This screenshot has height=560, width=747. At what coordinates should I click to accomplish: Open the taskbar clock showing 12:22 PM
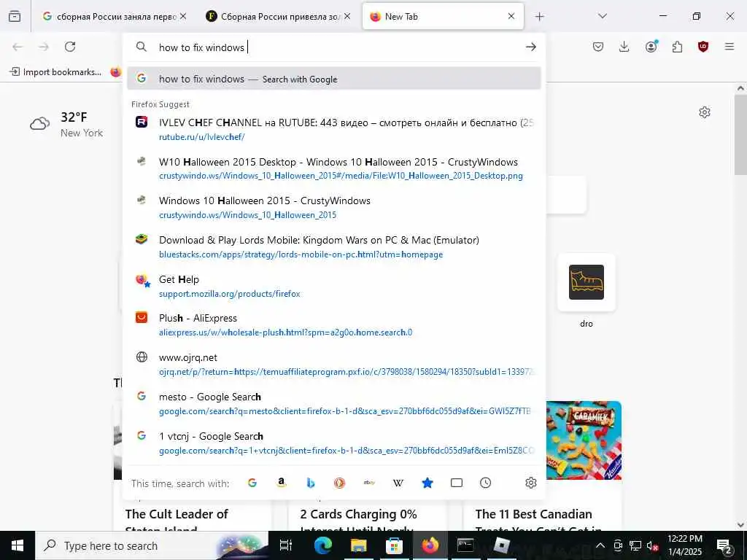point(684,545)
